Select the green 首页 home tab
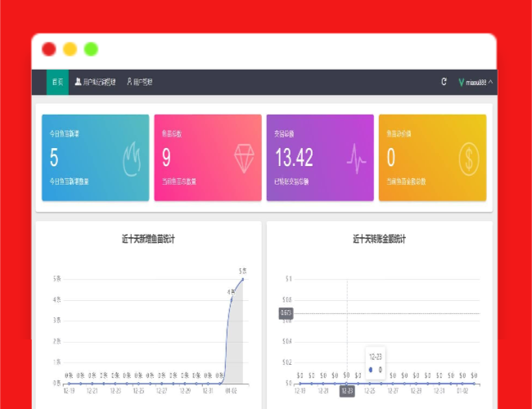 point(57,82)
